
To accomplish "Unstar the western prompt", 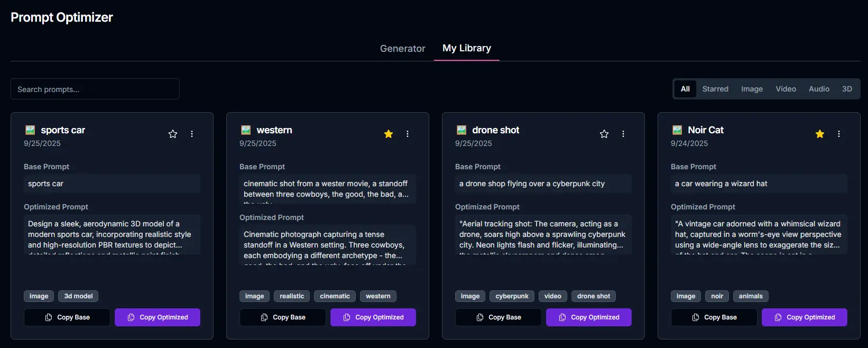I will 389,134.
